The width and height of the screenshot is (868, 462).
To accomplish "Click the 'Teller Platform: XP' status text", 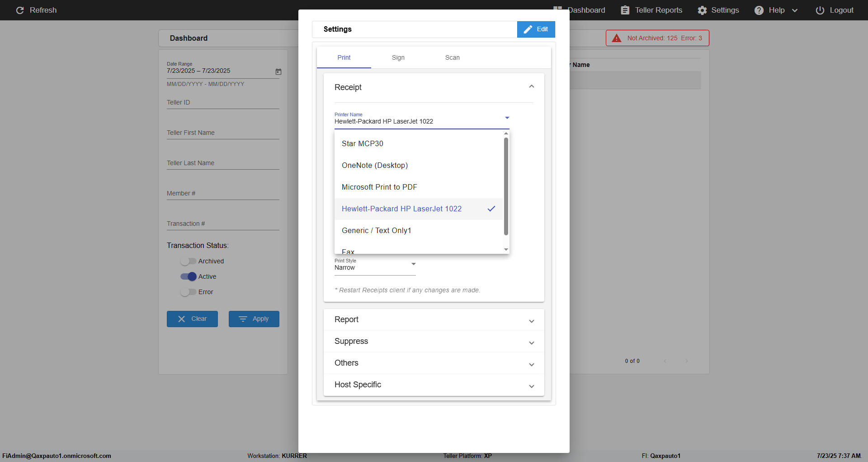I will pyautogui.click(x=467, y=456).
